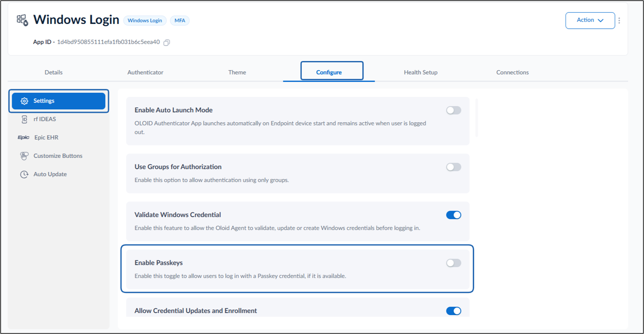Click the Epic logo icon

click(23, 137)
